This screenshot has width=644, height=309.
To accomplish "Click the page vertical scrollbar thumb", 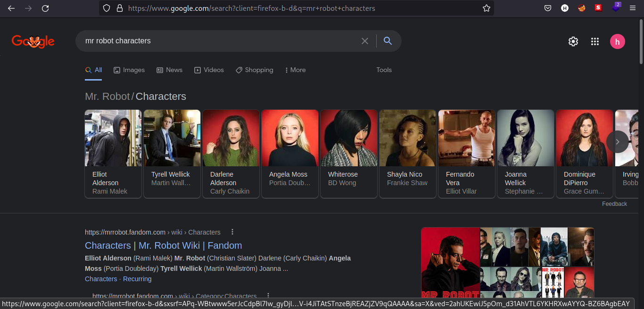I will (x=641, y=41).
